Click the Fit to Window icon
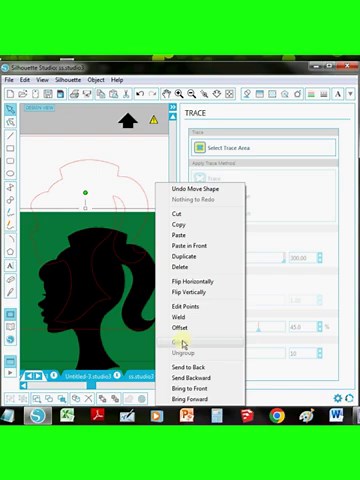The height and width of the screenshot is (480, 360). tap(229, 94)
